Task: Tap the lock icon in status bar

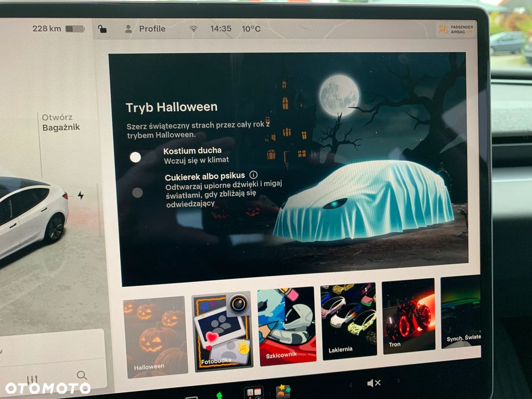Action: 102,29
